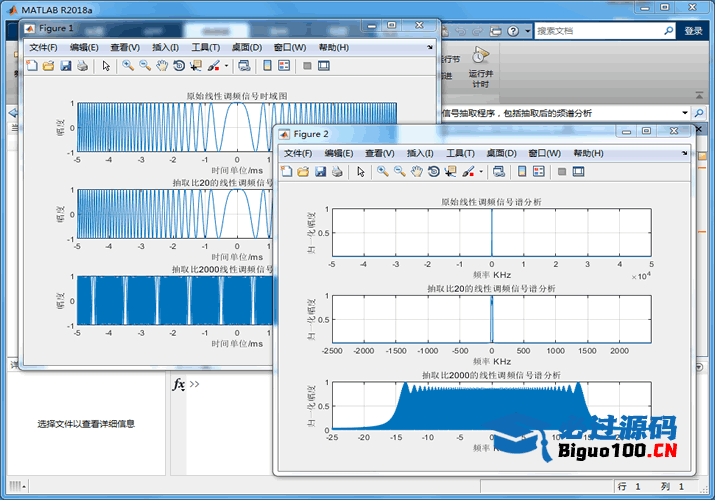Image resolution: width=715 pixels, height=500 pixels.
Task: Select Zoom Out tool in Figure 2 toolbar
Action: tap(400, 171)
